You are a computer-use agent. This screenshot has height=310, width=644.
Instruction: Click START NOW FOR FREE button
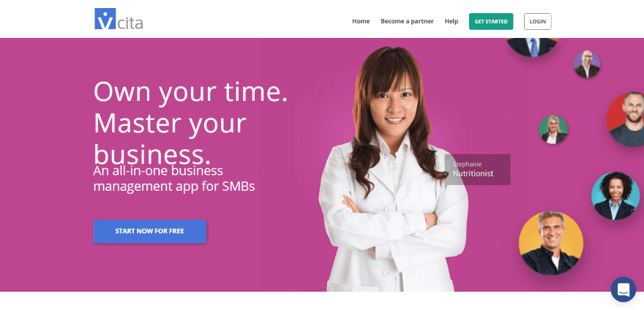[149, 231]
